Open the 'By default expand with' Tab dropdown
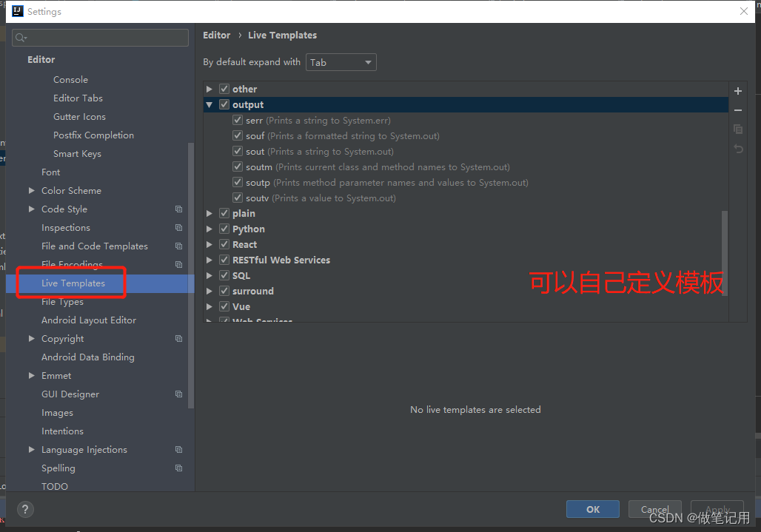Viewport: 761px width, 532px height. 341,62
